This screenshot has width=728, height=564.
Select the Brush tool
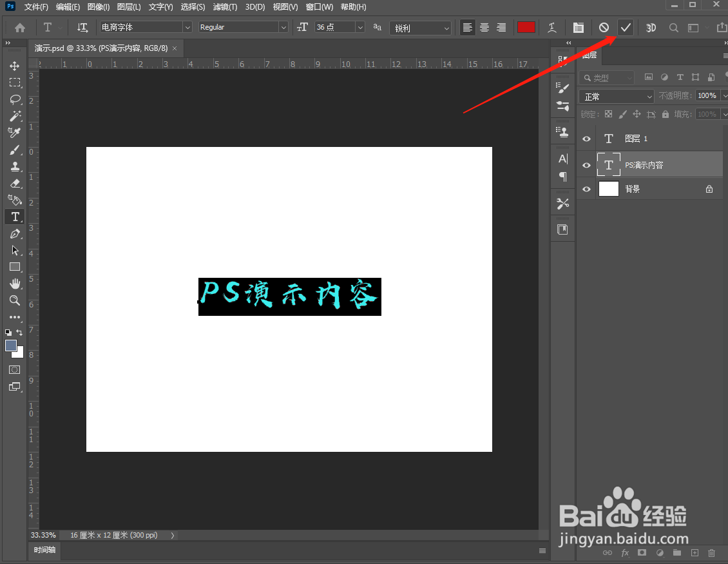click(x=14, y=150)
